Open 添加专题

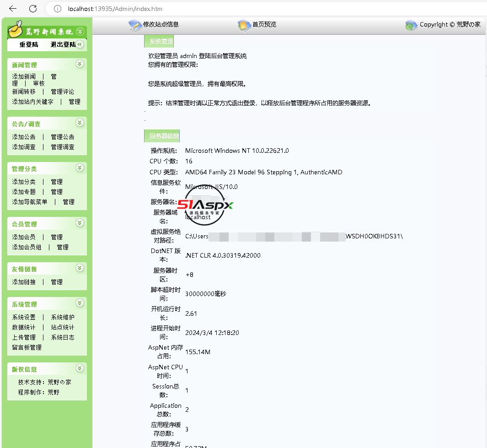(24, 192)
